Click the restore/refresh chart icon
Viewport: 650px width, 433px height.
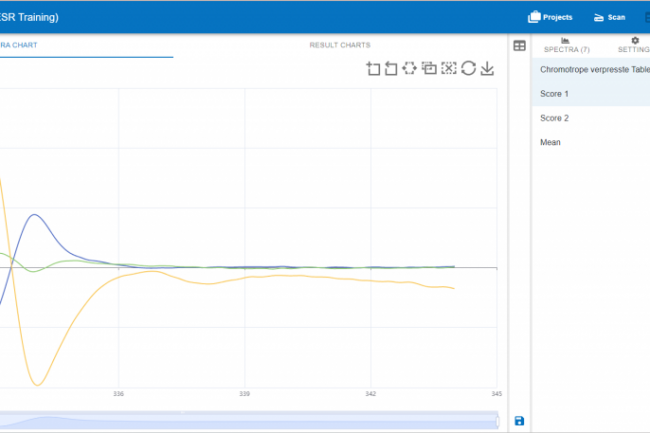(x=468, y=68)
